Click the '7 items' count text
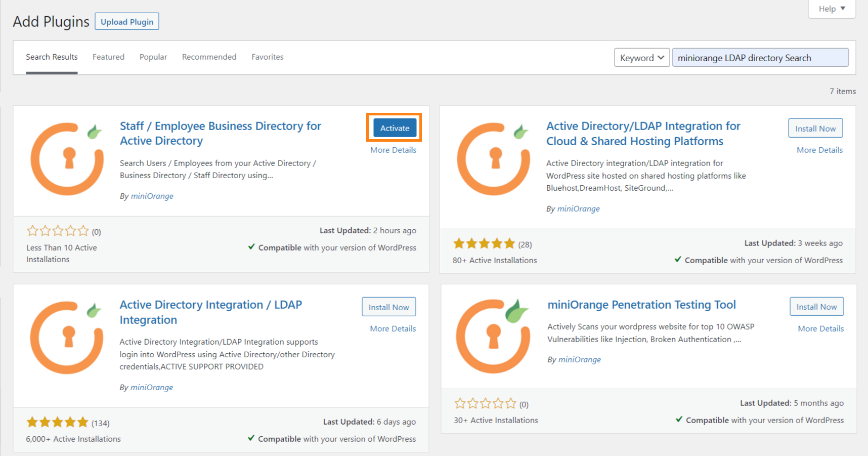This screenshot has width=868, height=456. [x=842, y=91]
